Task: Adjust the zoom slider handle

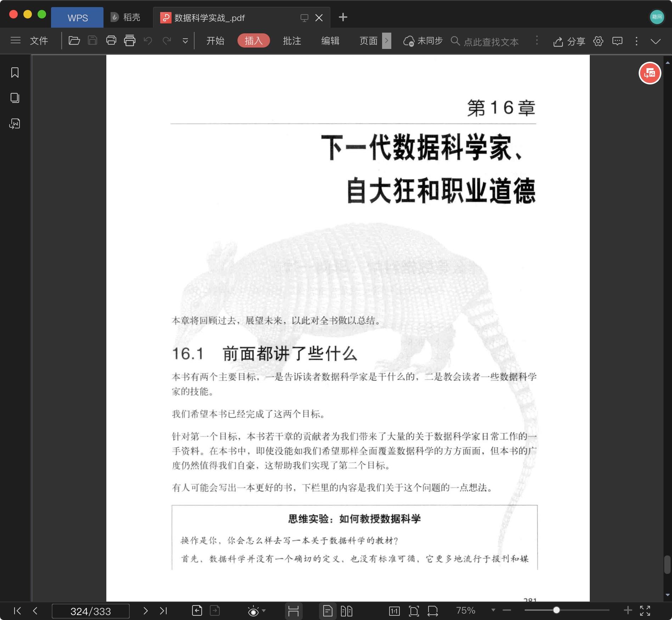Action: pyautogui.click(x=556, y=610)
